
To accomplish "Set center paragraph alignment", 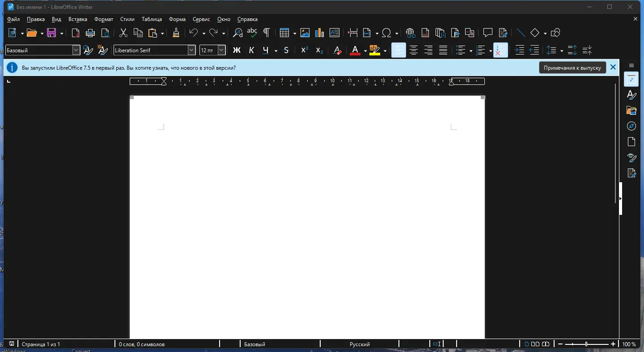I will (x=414, y=50).
